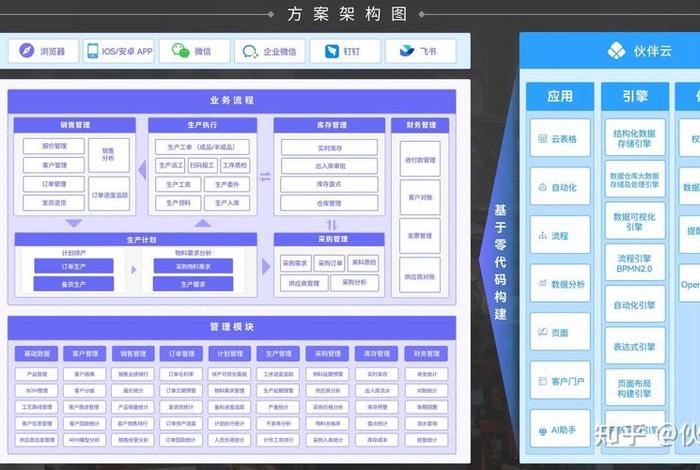Select the 发票管理 box
Image resolution: width=700 pixels, height=470 pixels.
420,236
